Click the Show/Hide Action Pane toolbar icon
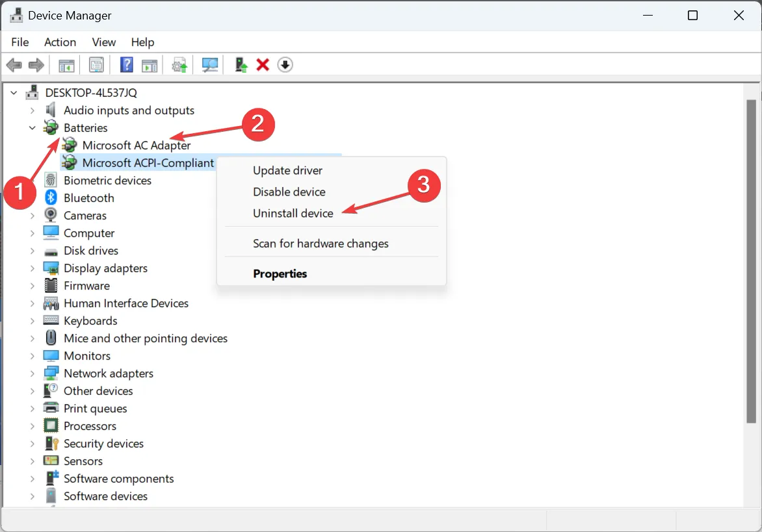The image size is (762, 532). click(149, 64)
